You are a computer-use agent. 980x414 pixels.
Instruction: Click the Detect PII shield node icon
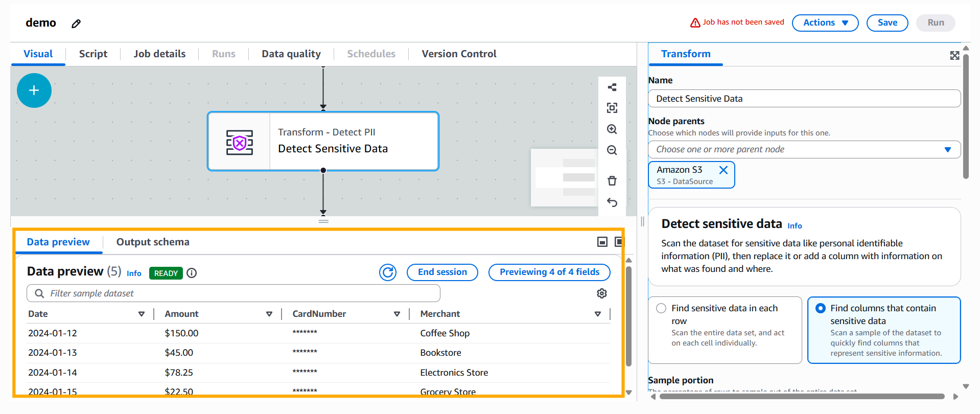point(240,142)
